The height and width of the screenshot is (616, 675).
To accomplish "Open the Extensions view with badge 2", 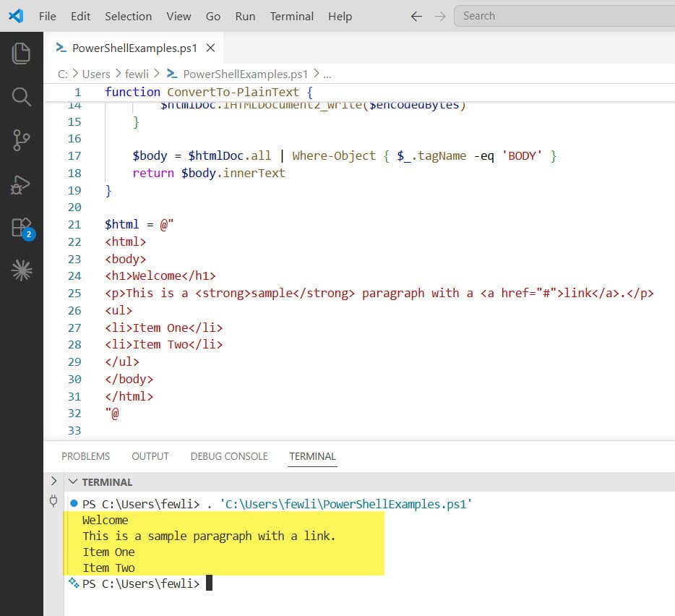I will point(22,228).
